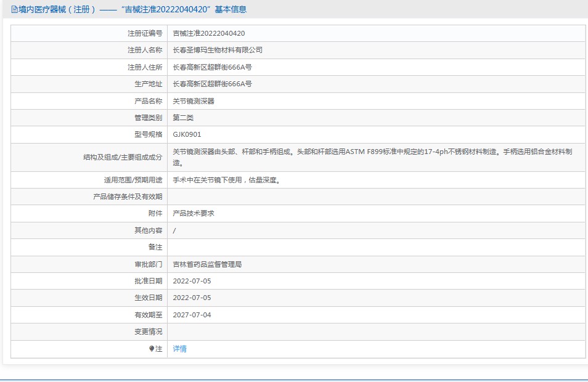Click the 注册证编号 label
The height and width of the screenshot is (382, 588).
coord(145,33)
